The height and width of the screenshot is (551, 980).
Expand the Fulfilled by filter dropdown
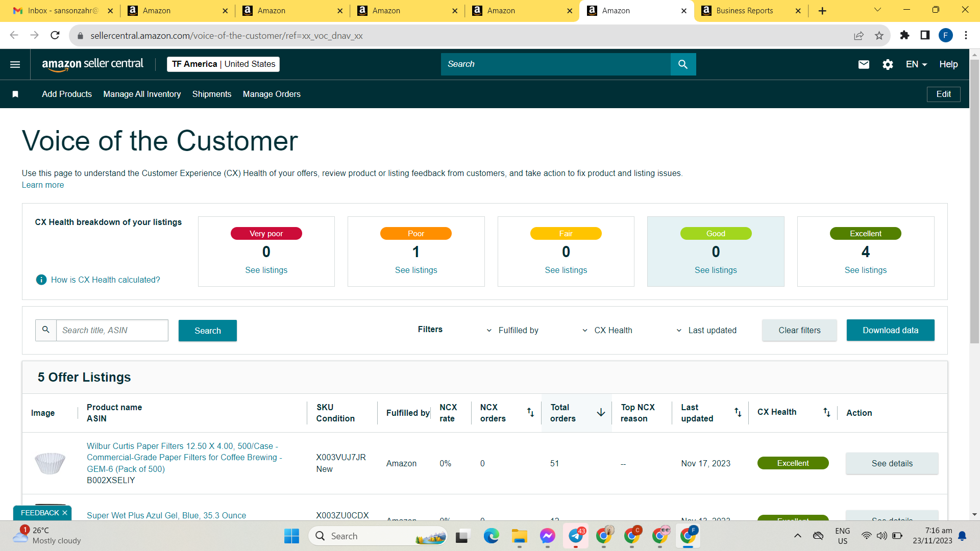(512, 330)
